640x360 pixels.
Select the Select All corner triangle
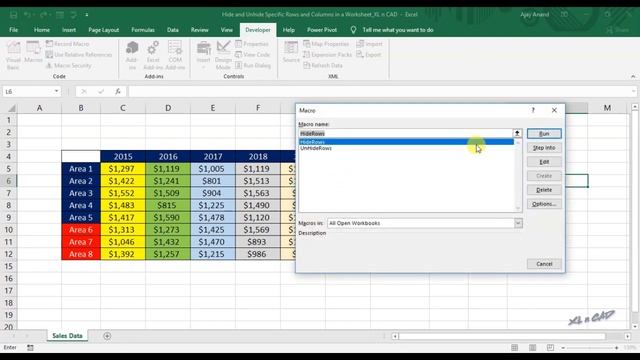11,108
